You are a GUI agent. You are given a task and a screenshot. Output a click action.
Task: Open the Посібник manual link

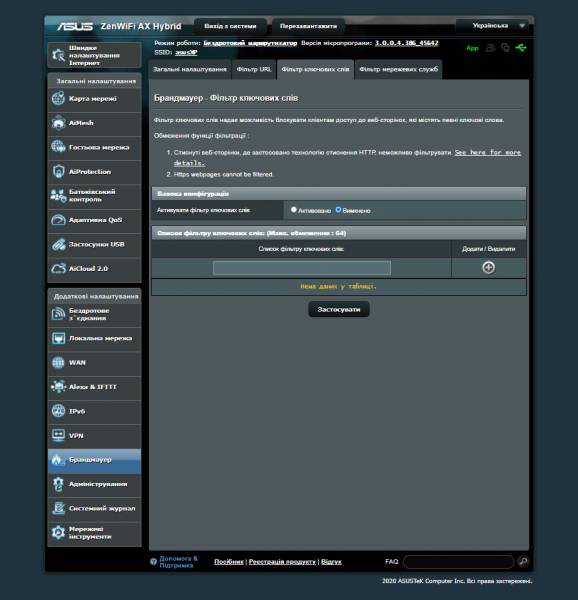[229, 562]
